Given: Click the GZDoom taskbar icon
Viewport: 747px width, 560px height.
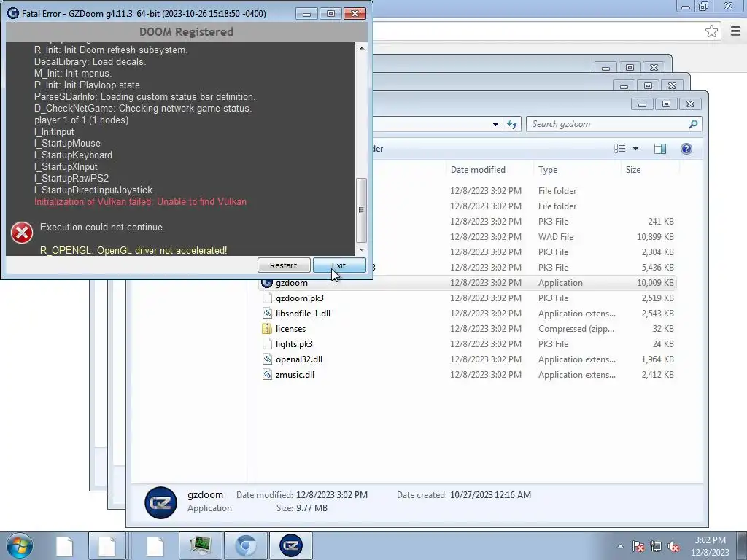Looking at the screenshot, I should coord(291,546).
